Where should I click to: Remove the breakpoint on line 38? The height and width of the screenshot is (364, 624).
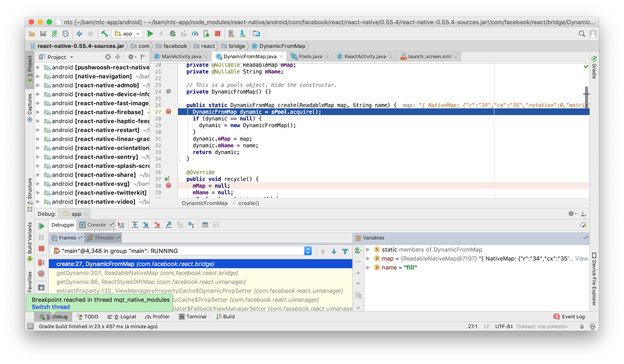point(169,186)
